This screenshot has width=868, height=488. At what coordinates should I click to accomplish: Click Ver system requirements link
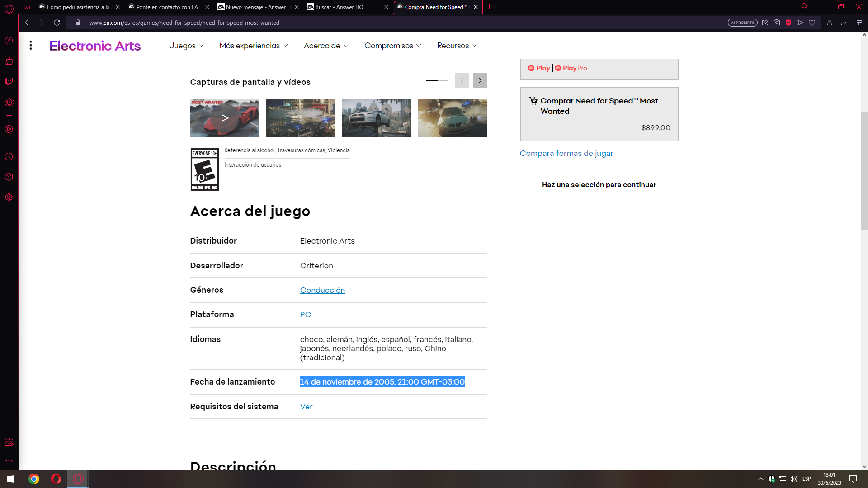coord(307,407)
